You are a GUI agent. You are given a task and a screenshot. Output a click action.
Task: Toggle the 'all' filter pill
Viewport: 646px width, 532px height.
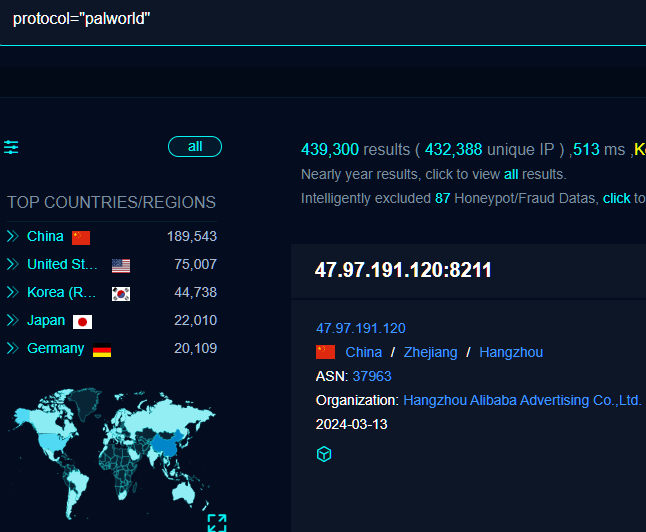[x=195, y=147]
